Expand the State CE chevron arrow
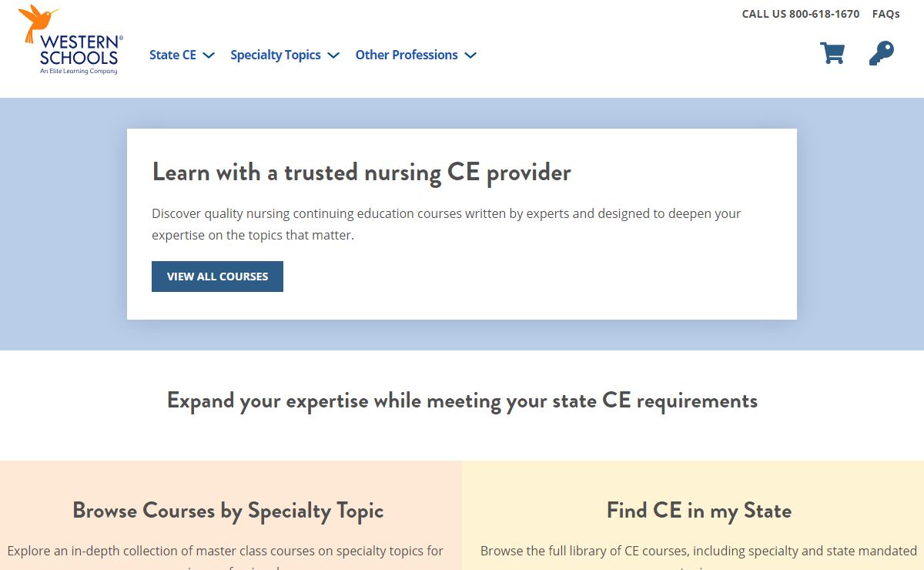This screenshot has width=924, height=570. point(209,55)
